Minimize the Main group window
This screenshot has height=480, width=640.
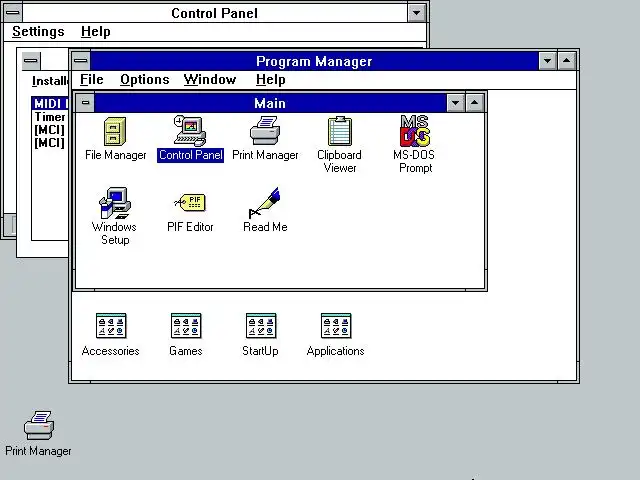(x=456, y=103)
